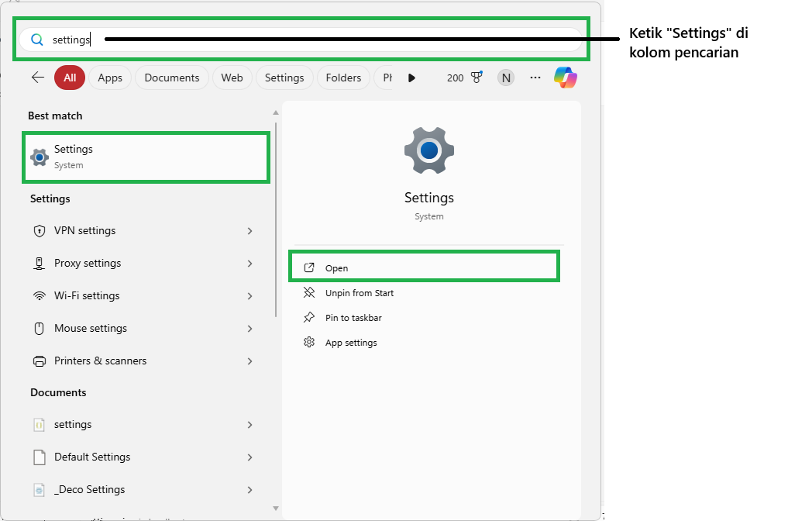
Task: Click the _Deco Settings file icon
Action: (x=40, y=490)
